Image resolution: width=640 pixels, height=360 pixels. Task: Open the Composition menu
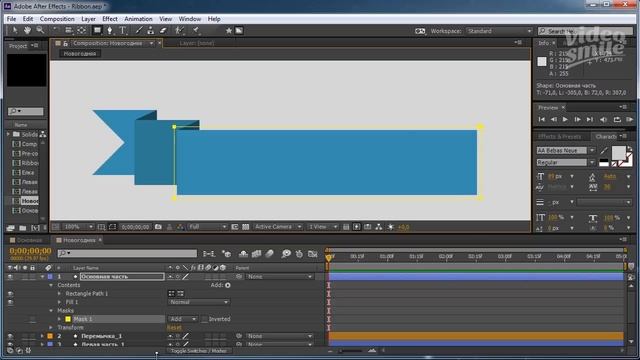click(x=57, y=19)
